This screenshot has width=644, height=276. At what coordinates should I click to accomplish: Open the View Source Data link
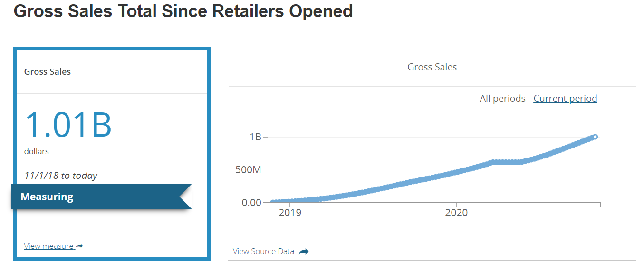point(263,251)
